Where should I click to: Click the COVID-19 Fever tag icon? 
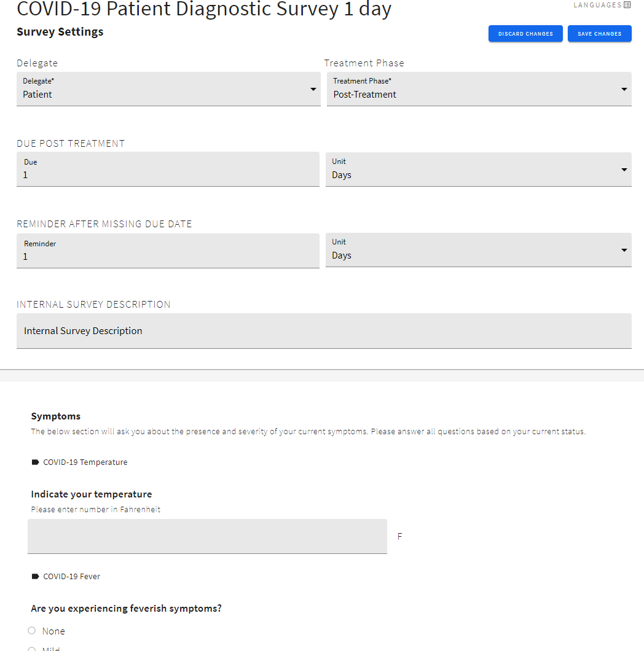point(35,577)
